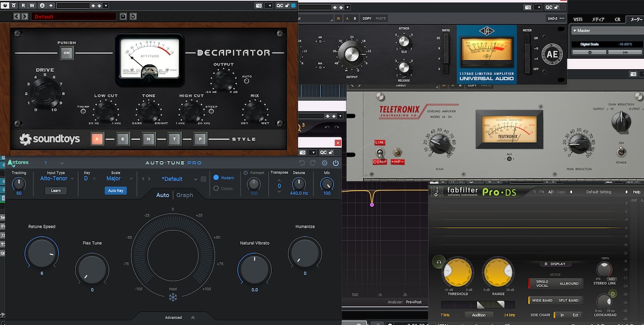The width and height of the screenshot is (644, 325).
Task: Open Input Type Alto-Tenor dropdown
Action: 57,179
